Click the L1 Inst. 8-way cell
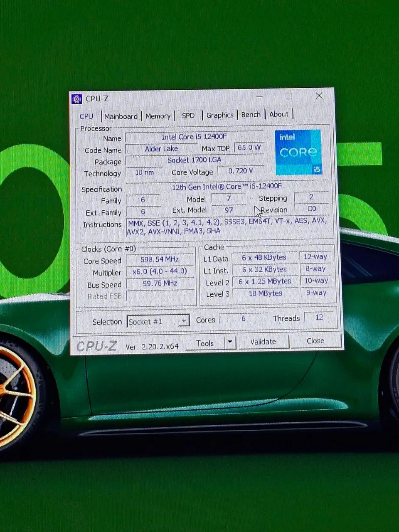399x532 pixels. pos(315,269)
